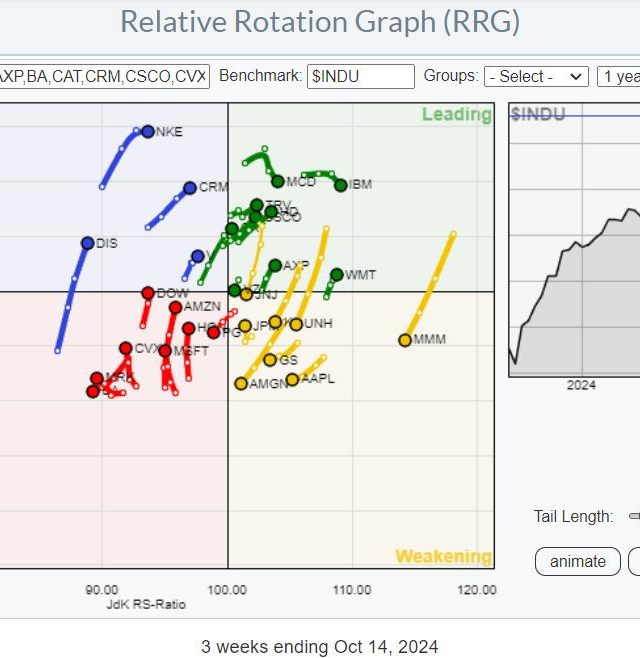Click the AMZN red marker
This screenshot has height=658, width=640.
tap(175, 307)
